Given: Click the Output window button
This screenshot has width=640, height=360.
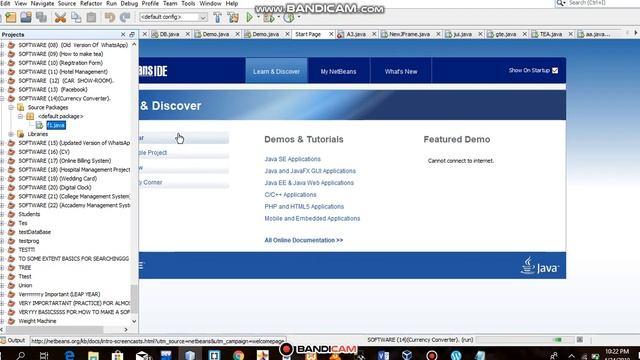Looking at the screenshot, I should point(13,340).
